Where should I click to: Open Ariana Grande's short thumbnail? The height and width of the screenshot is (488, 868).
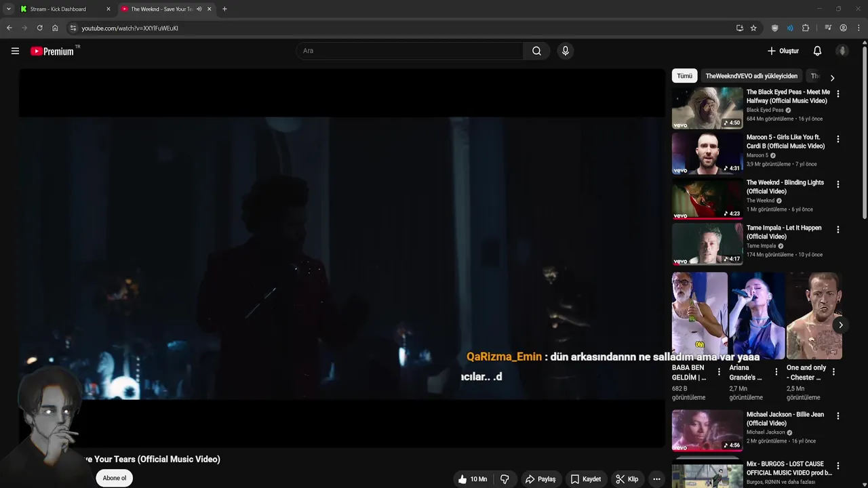(757, 316)
